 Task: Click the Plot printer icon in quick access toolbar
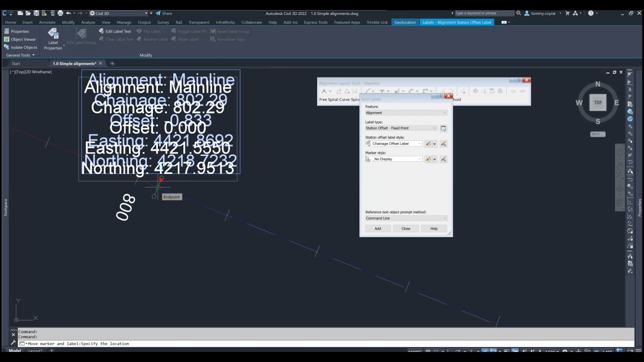[x=60, y=13]
